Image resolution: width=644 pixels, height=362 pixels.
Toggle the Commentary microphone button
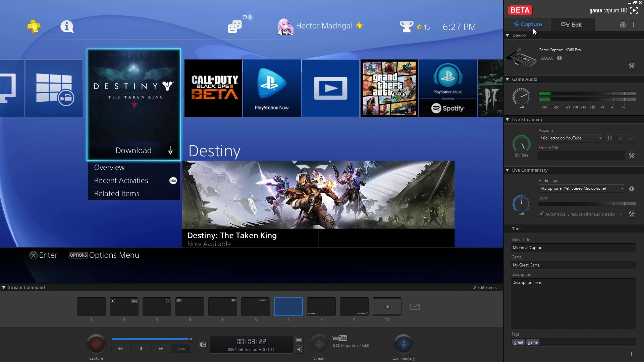pyautogui.click(x=404, y=344)
